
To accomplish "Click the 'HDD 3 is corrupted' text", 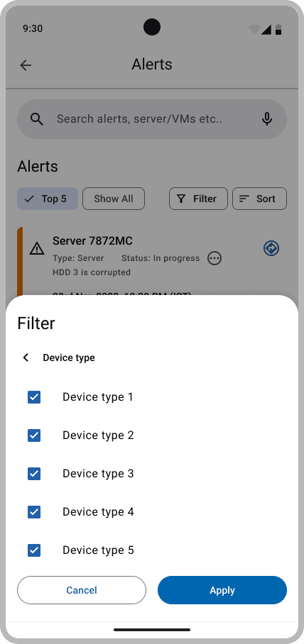I will click(x=92, y=272).
